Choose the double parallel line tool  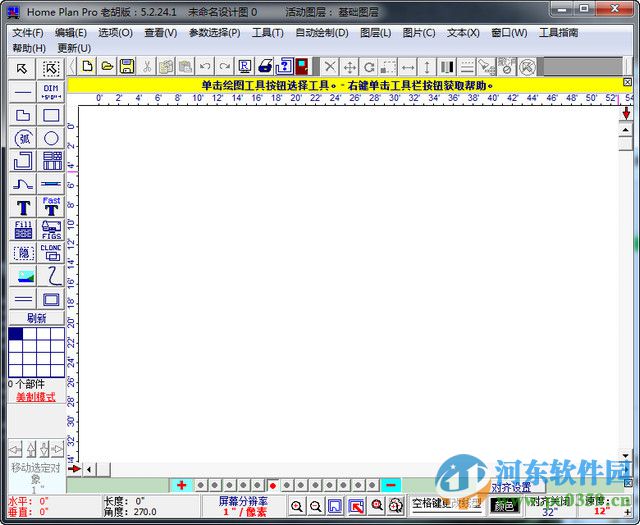23,299
